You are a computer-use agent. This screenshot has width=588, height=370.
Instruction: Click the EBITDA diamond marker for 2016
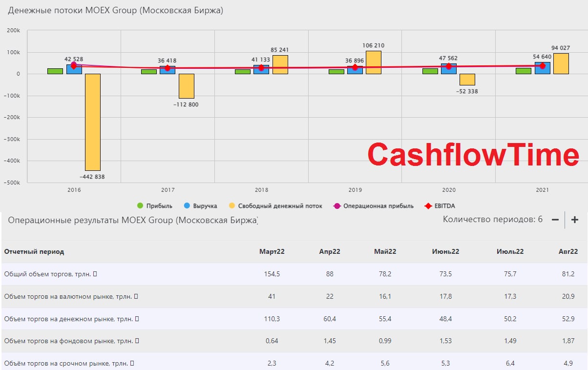point(74,65)
